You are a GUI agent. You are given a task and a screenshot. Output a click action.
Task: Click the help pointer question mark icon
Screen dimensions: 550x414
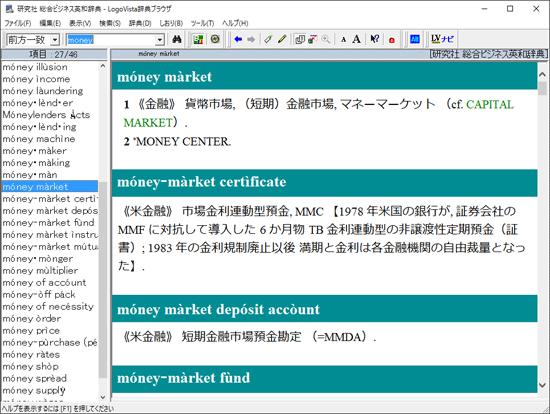click(x=375, y=39)
